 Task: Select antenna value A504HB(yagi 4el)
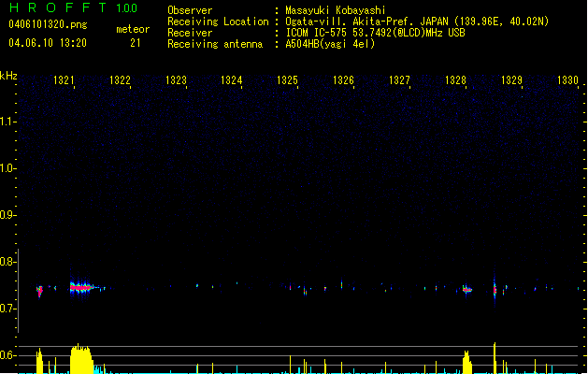click(330, 44)
